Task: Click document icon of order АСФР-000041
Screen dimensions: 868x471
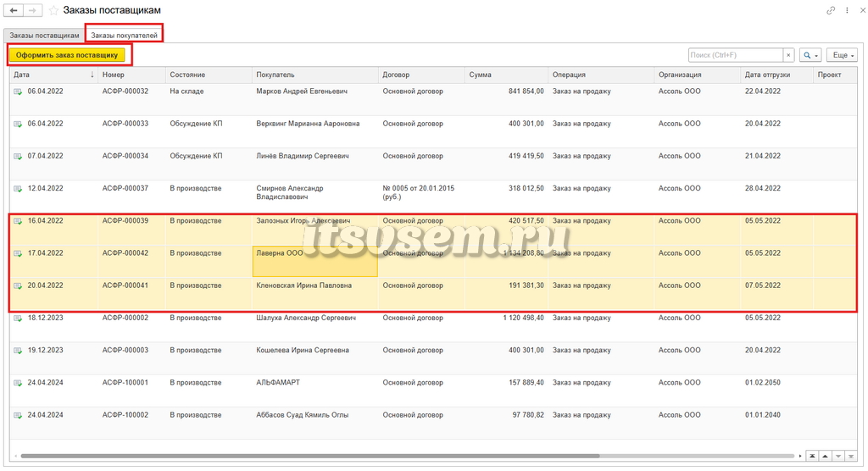Action: pos(18,286)
